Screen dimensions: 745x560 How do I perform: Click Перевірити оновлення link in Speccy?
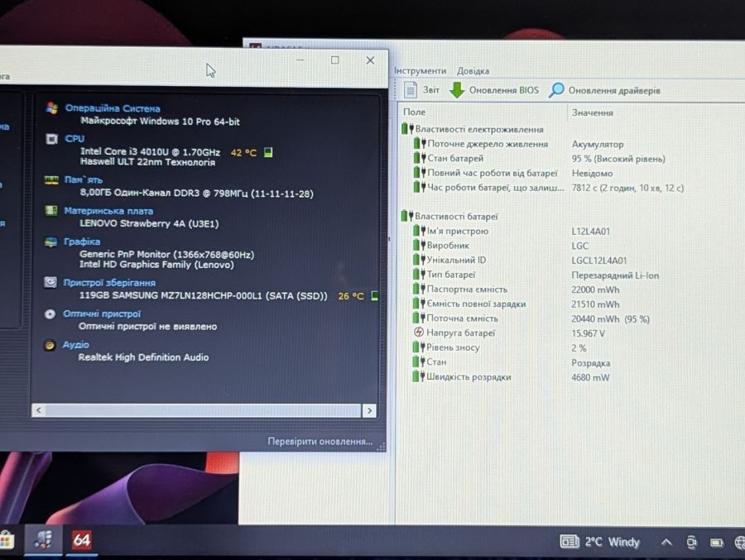(x=320, y=441)
